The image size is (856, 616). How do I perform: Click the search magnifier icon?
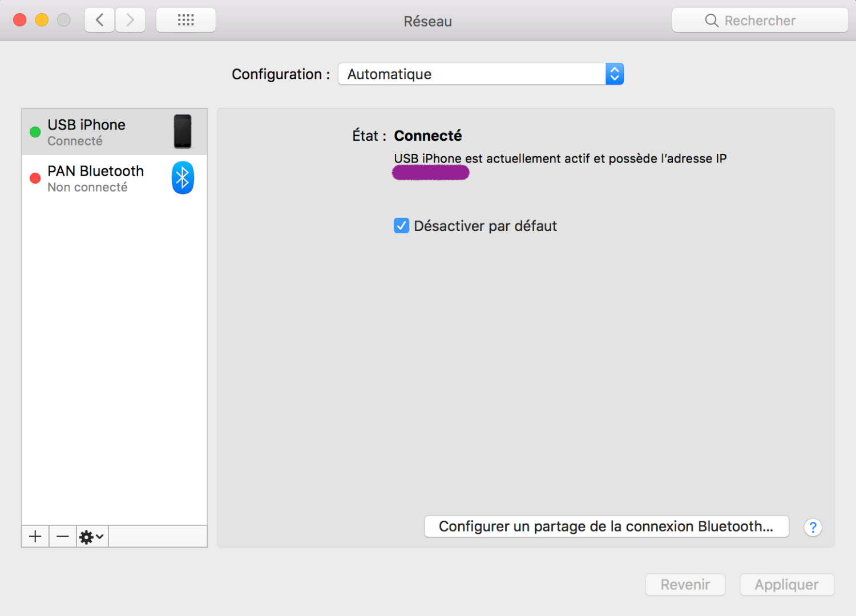coord(712,21)
